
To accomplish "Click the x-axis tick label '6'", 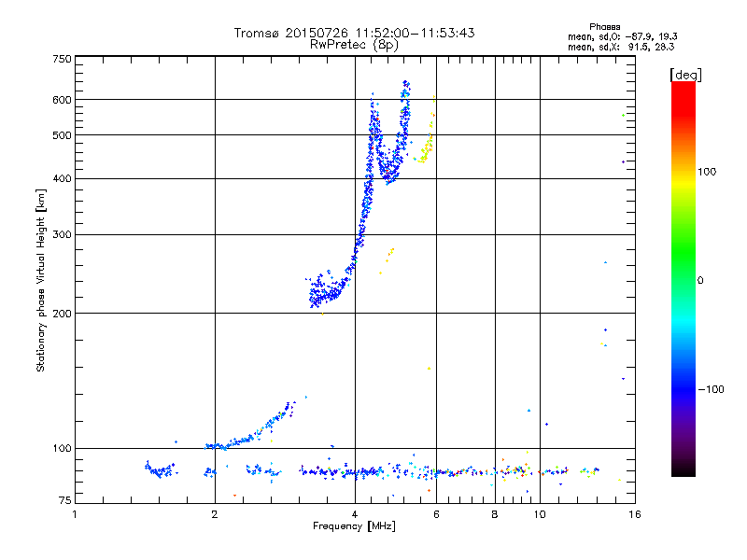I will (436, 514).
